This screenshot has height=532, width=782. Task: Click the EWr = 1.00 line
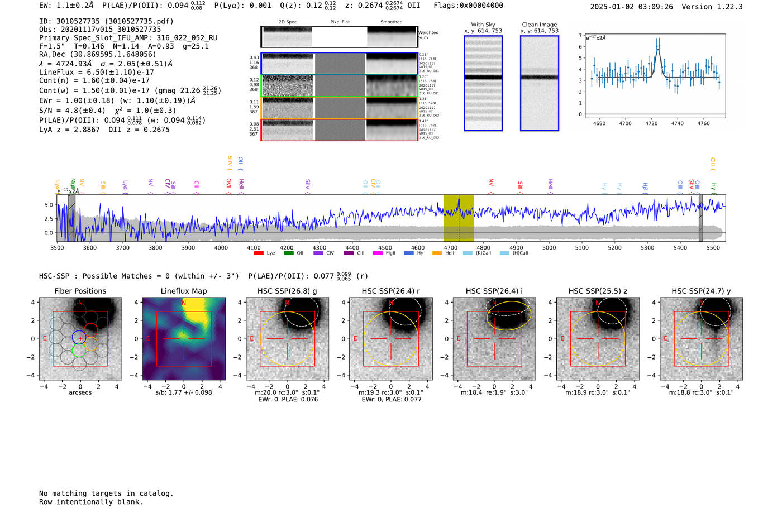point(117,100)
